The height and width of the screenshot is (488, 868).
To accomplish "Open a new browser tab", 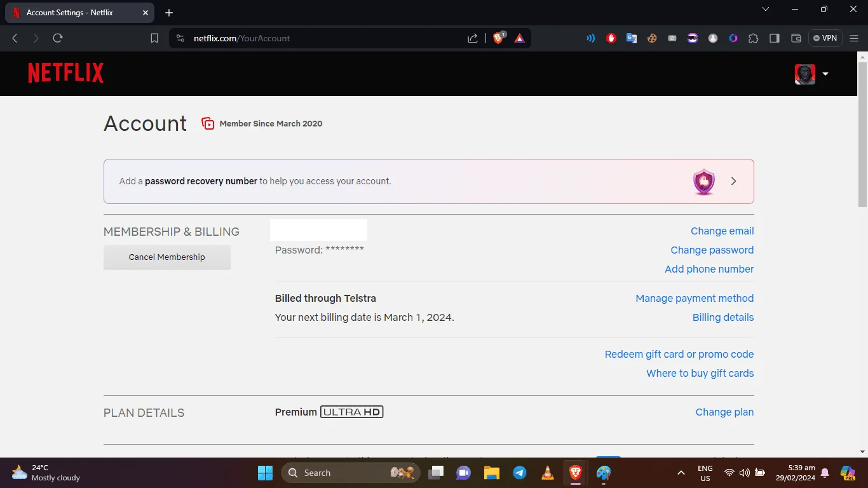I will point(169,13).
